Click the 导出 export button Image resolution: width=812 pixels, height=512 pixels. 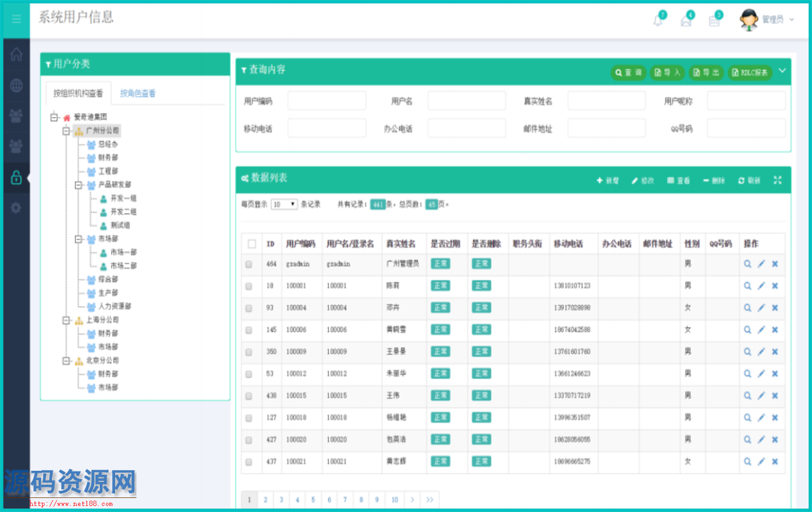[706, 72]
